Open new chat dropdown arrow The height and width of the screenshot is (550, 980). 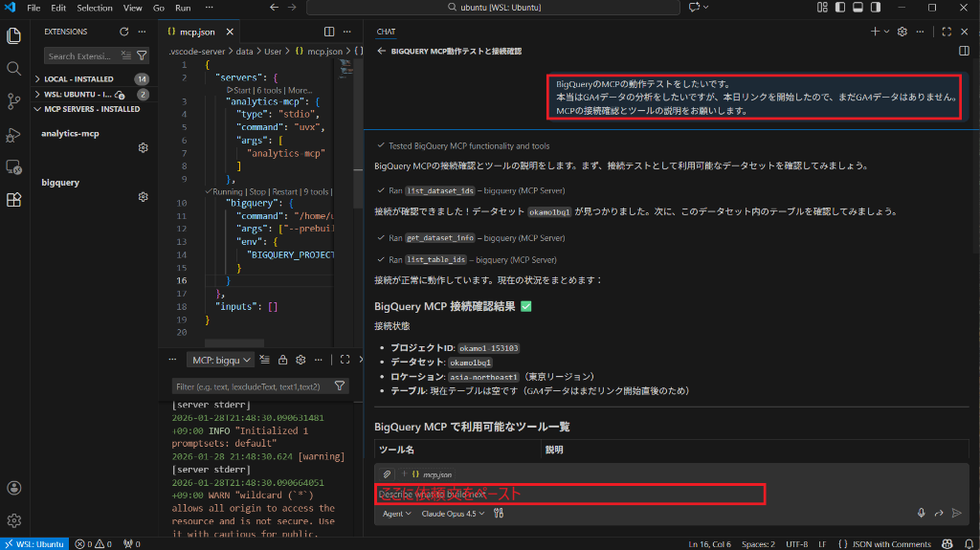click(887, 32)
